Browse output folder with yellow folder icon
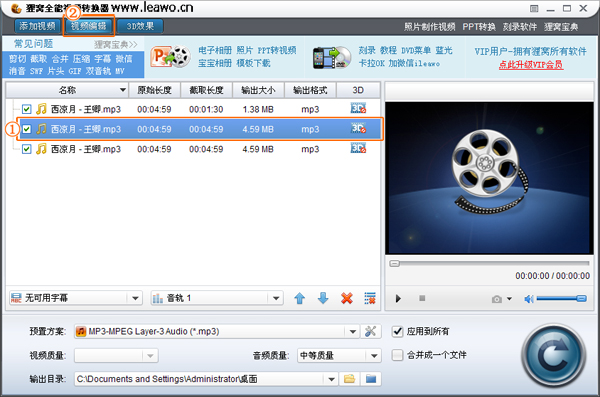The image size is (600, 397). coord(349,379)
